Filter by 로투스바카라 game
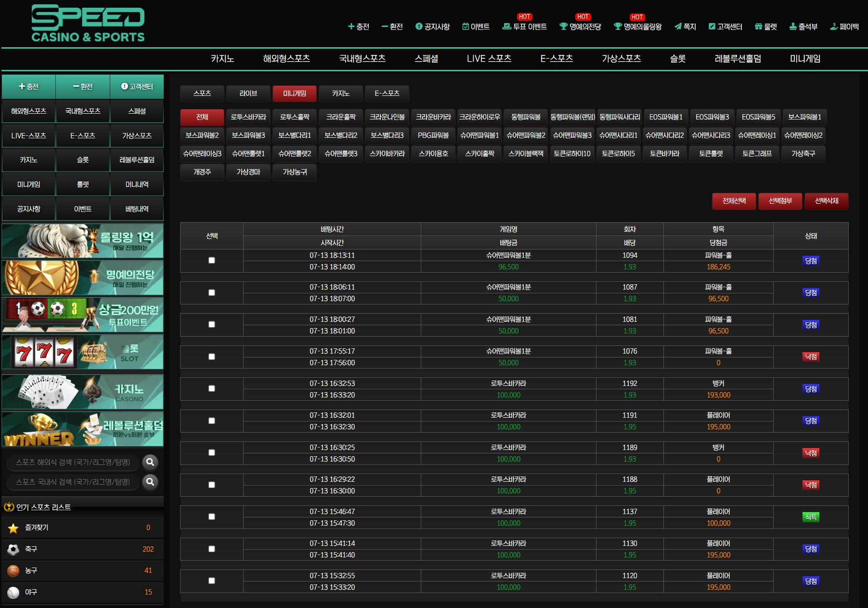Screen dimensions: 868x608 coord(248,117)
